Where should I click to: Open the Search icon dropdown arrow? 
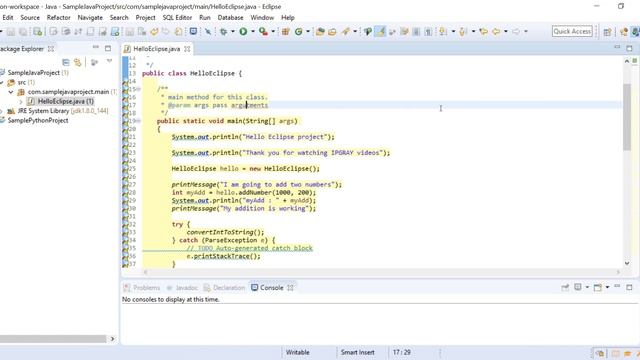[355, 31]
